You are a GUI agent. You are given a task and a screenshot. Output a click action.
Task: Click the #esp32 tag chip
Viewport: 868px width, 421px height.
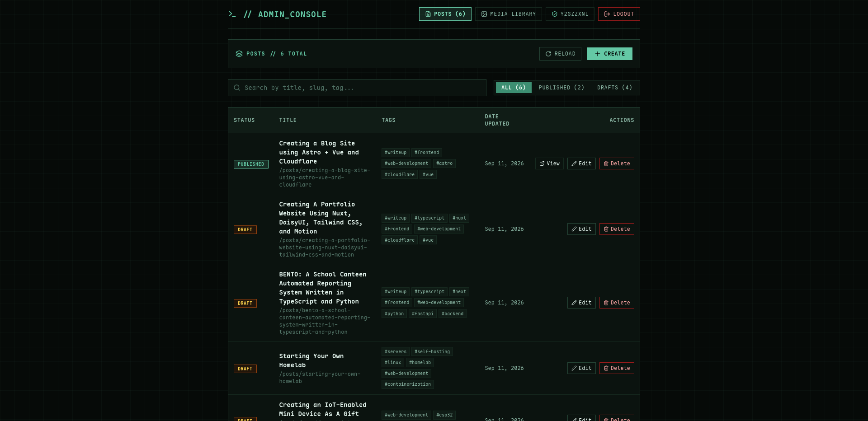[x=444, y=415]
